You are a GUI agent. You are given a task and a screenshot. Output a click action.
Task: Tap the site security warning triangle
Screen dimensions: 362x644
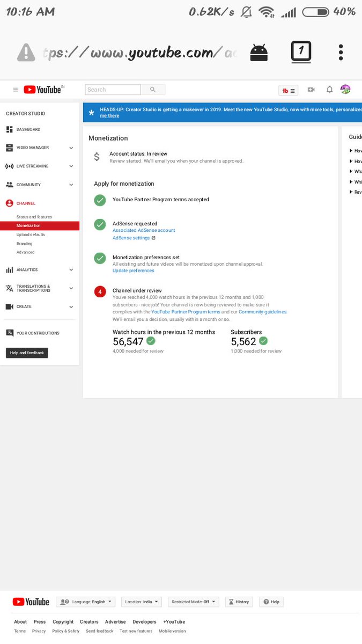click(26, 52)
